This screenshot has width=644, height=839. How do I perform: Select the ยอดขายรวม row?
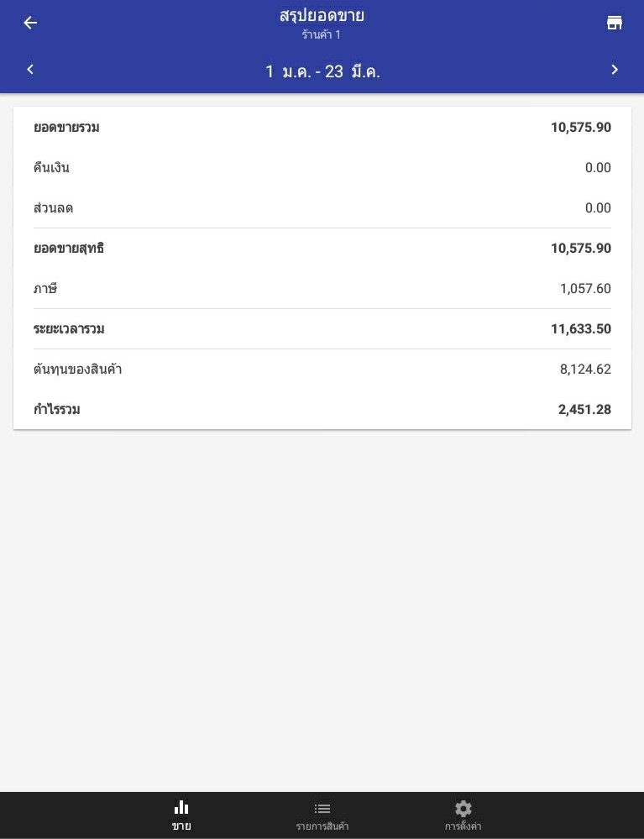click(322, 128)
